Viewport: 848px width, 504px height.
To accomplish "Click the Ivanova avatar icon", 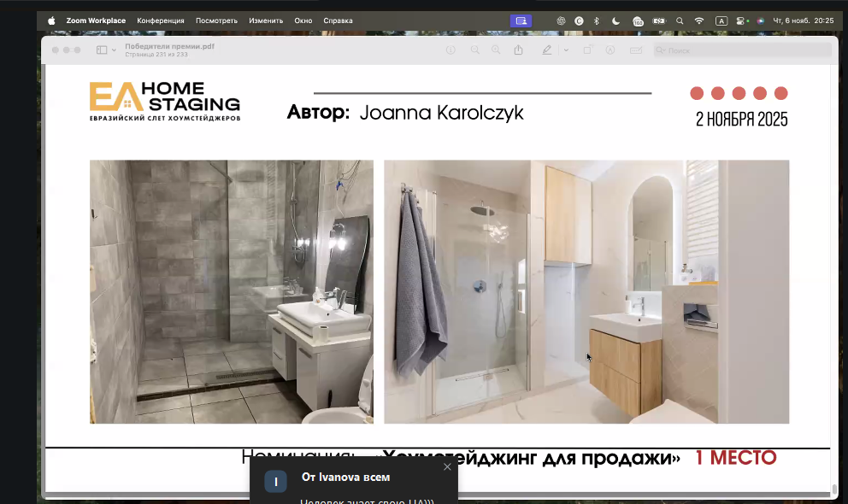I will [276, 482].
